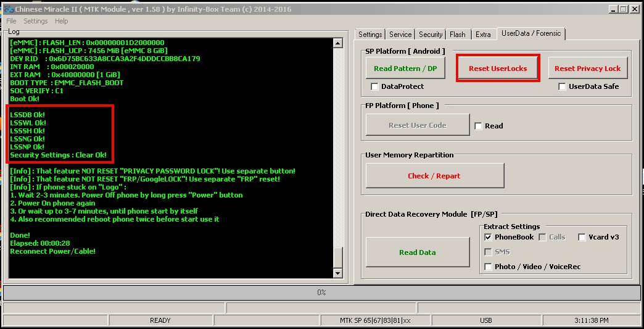Click the log scrollbar down arrow
644x329 pixels.
337,273
